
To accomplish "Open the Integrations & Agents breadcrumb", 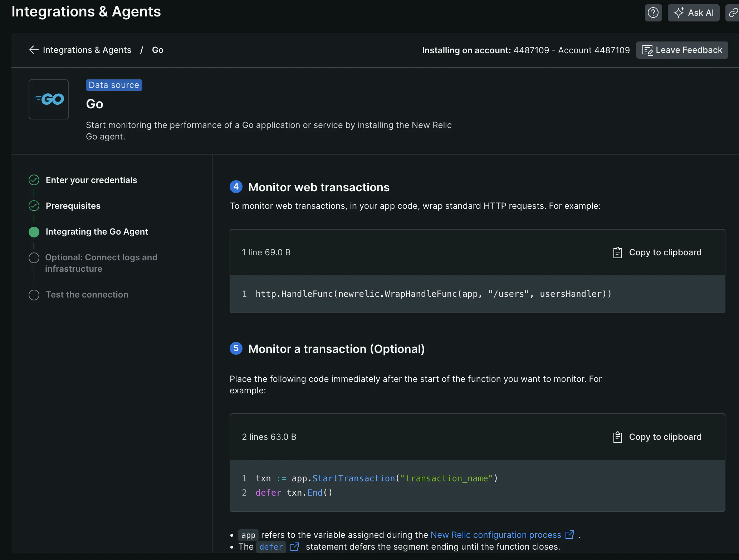I will [87, 50].
